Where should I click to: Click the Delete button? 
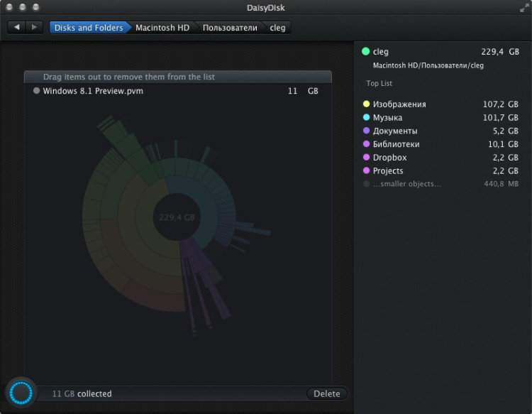(327, 393)
